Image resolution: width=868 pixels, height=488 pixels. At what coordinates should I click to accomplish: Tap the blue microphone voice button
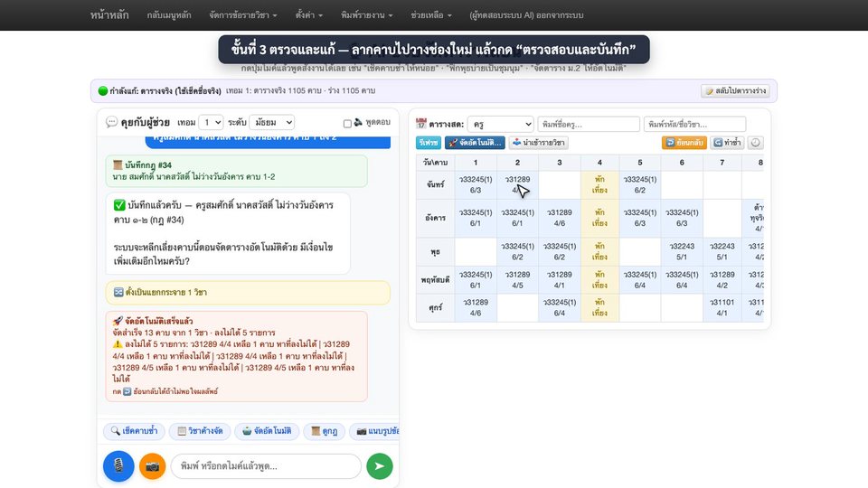[x=118, y=466]
